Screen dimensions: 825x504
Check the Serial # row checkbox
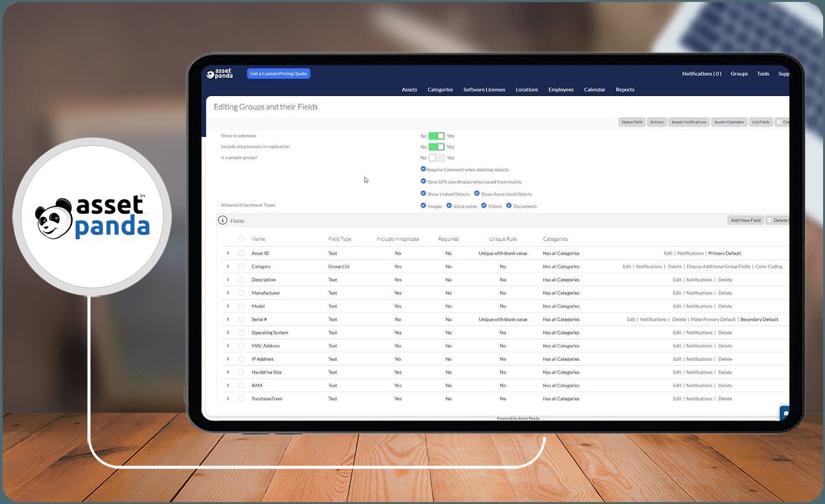pyautogui.click(x=241, y=319)
